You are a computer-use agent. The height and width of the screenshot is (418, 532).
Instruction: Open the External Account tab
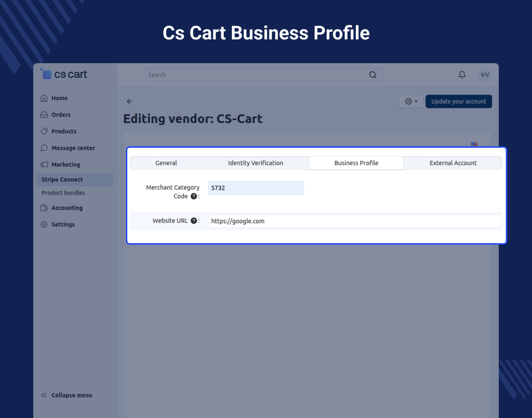point(453,163)
